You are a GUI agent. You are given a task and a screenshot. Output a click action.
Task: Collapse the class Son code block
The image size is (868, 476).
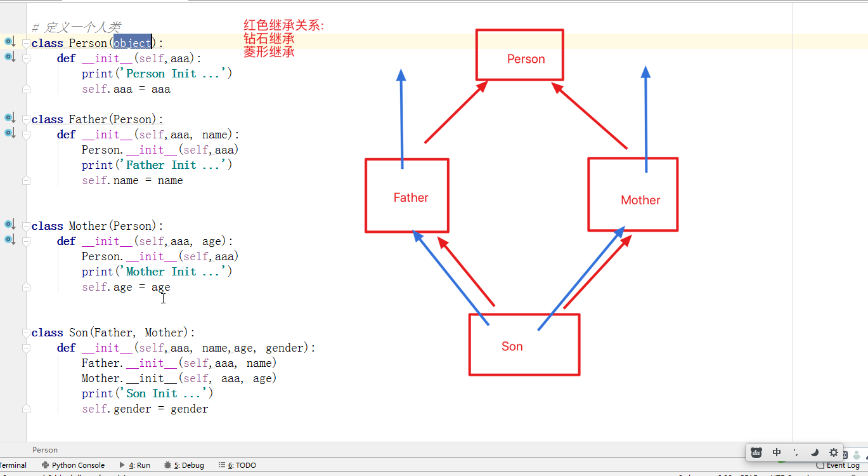click(26, 333)
